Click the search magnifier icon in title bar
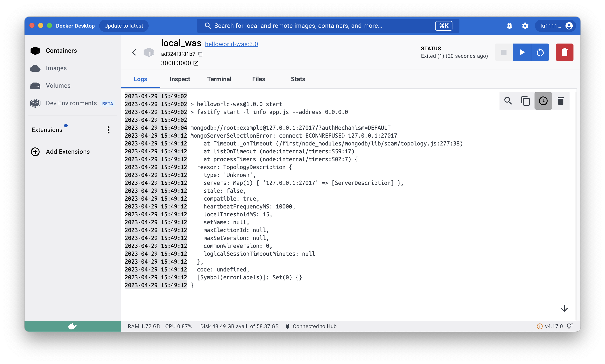This screenshot has width=605, height=364. 208,26
